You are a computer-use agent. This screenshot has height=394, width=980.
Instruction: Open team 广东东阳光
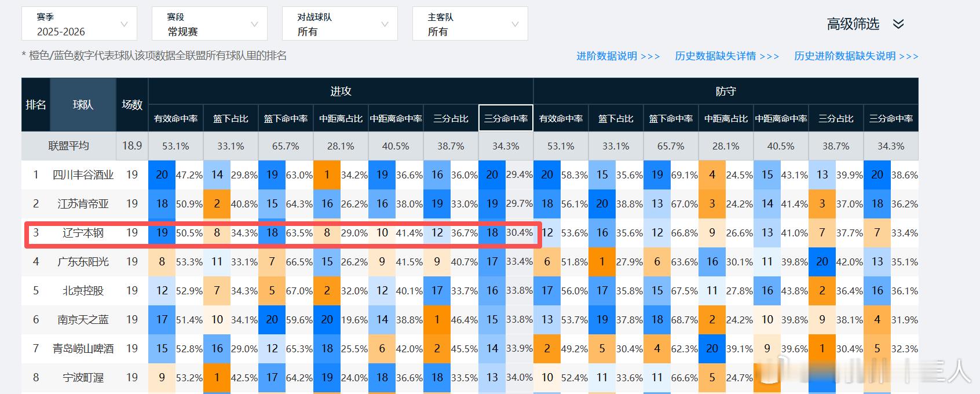click(x=83, y=262)
